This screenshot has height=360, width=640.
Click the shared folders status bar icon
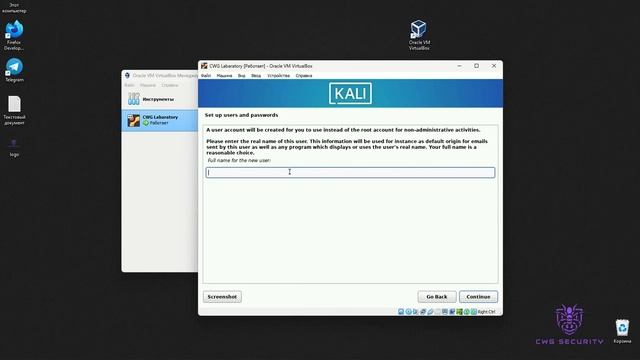pyautogui.click(x=437, y=311)
